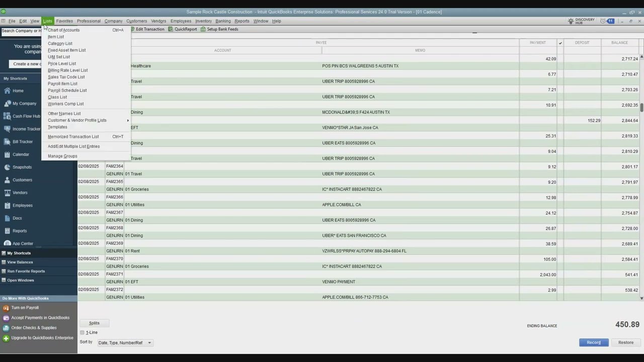The image size is (644, 362).
Task: Select Class List menu entry
Action: [86, 97]
